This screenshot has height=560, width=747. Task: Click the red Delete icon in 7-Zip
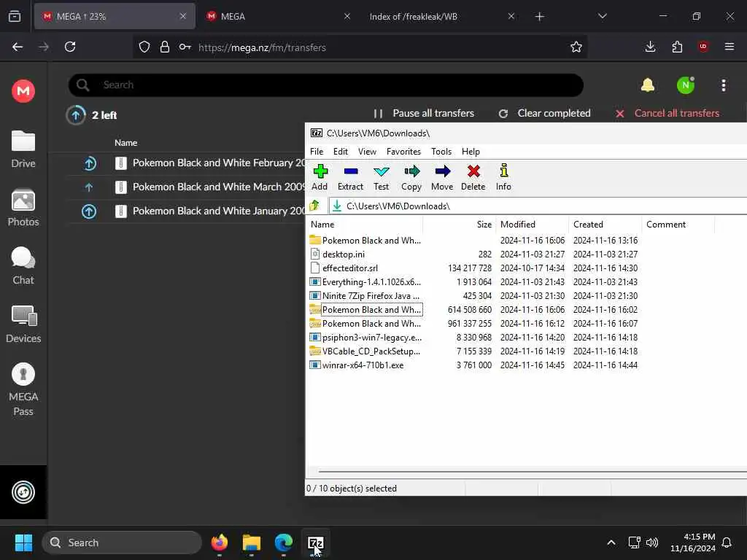(x=473, y=171)
